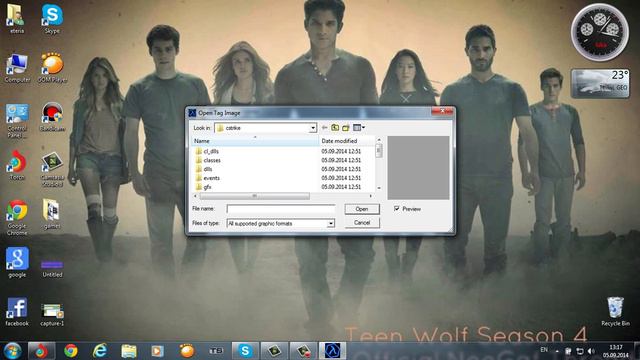Open Chrome from the taskbar
Viewport: 640px width, 360px height.
pyautogui.click(x=71, y=351)
